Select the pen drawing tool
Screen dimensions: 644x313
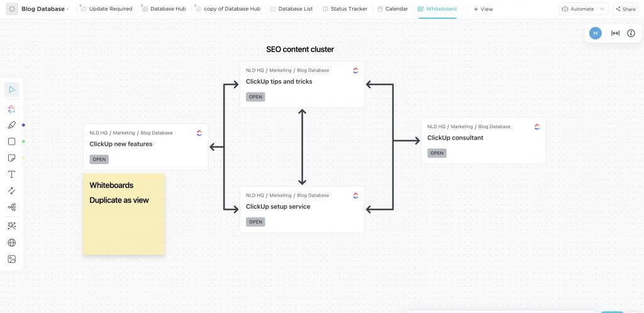pyautogui.click(x=11, y=125)
